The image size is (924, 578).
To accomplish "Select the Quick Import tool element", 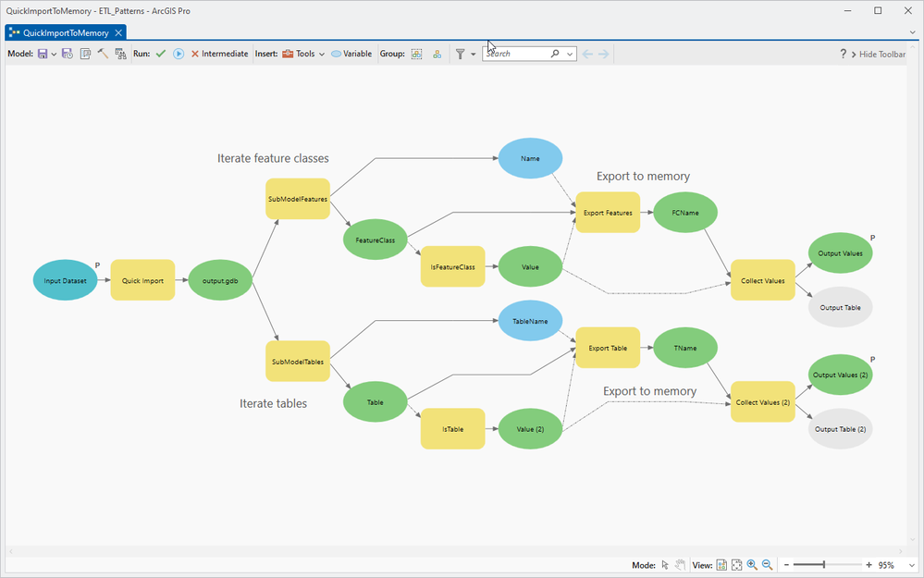I will click(142, 280).
